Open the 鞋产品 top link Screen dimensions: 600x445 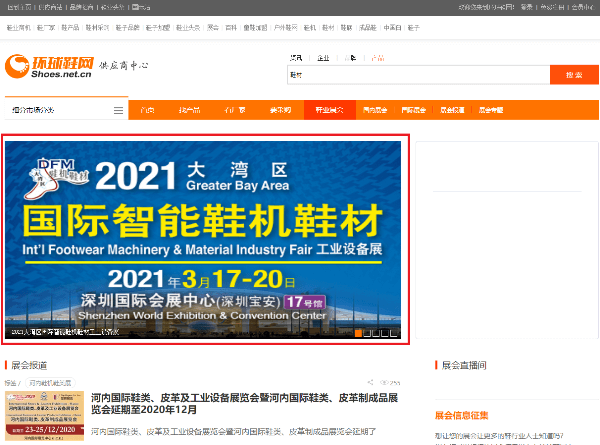[70, 28]
